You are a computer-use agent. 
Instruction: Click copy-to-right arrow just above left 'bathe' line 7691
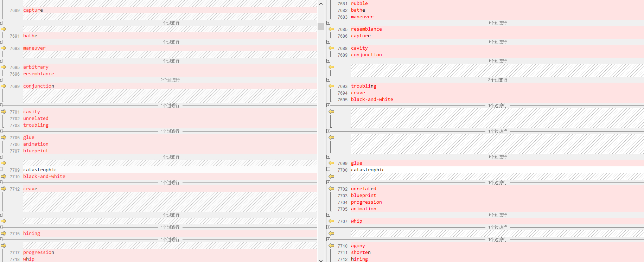pos(4,29)
